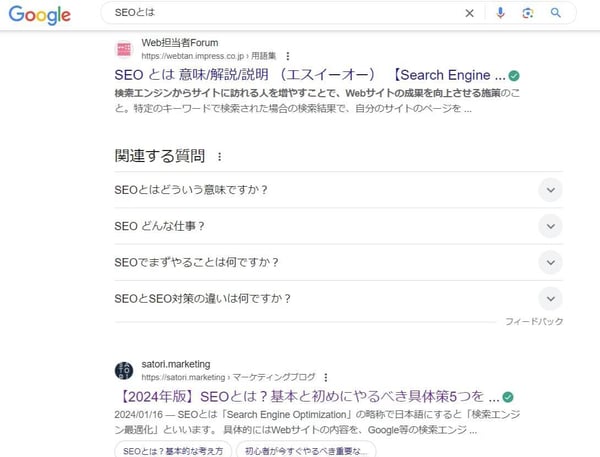600x457 pixels.
Task: Open the satori.marketing favicon
Action: coord(124,370)
